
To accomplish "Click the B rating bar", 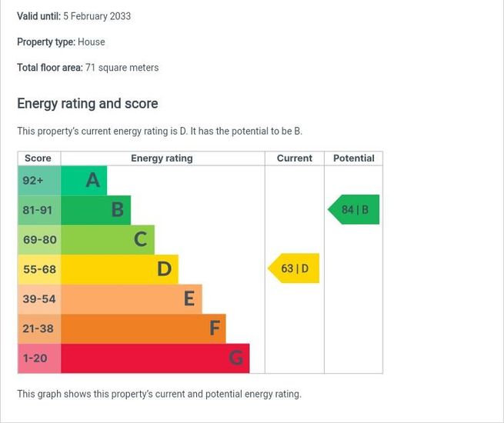I will [95, 210].
